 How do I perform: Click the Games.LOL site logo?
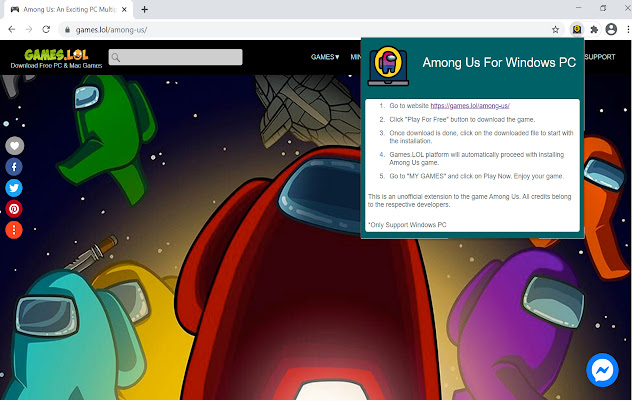point(56,54)
